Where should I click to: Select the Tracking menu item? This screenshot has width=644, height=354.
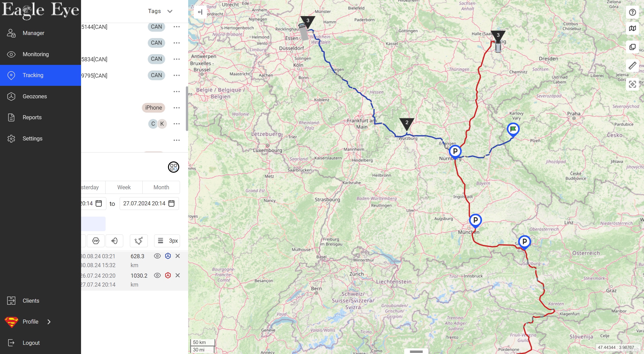[x=40, y=75]
